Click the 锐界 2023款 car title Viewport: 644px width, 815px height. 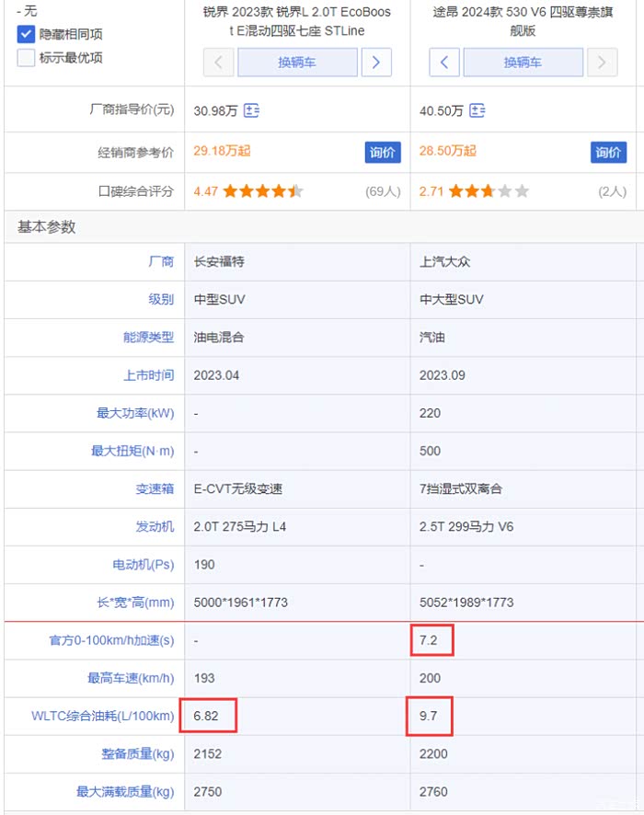(297, 21)
